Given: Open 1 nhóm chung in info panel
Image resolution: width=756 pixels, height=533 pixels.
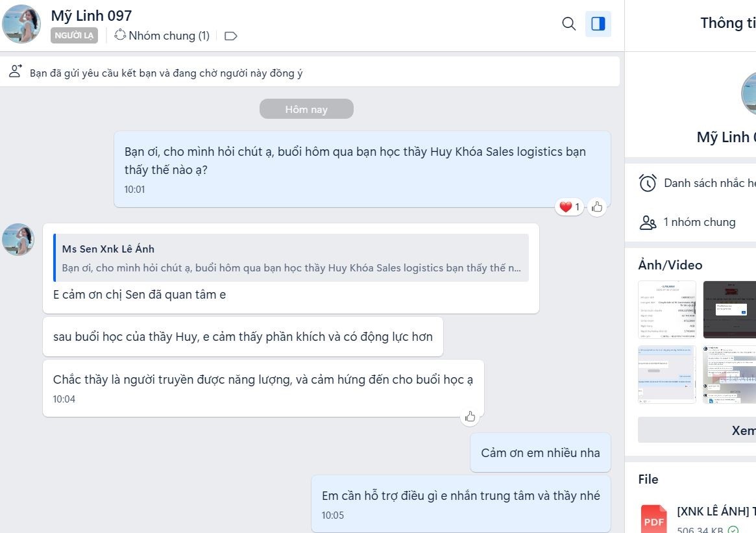Looking at the screenshot, I should coord(698,222).
